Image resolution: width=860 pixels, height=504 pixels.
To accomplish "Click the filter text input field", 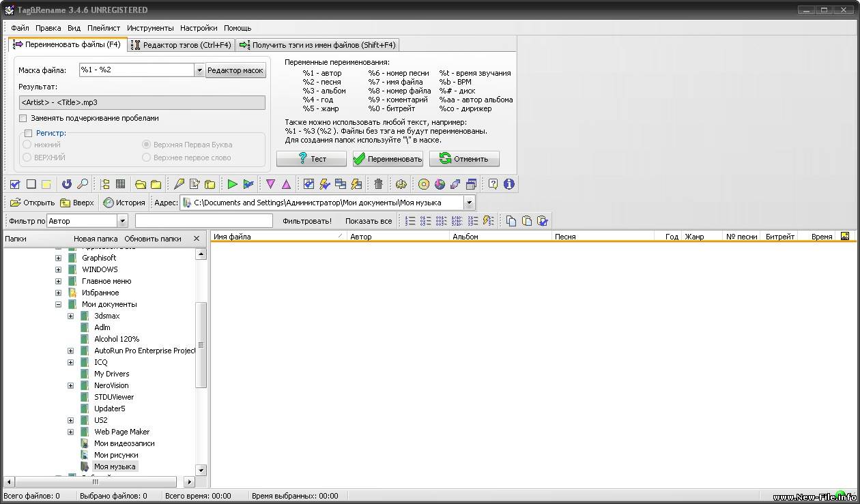I will [203, 221].
